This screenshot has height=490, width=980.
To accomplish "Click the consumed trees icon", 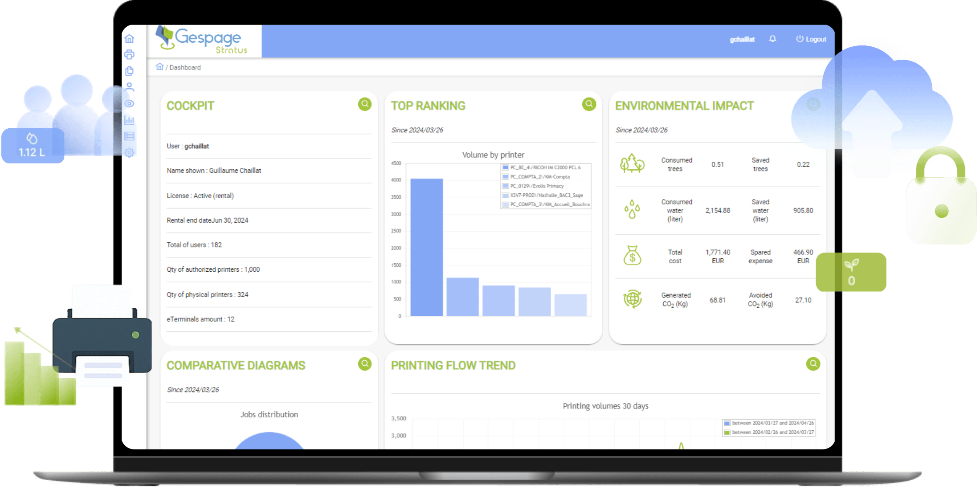I will click(x=632, y=163).
